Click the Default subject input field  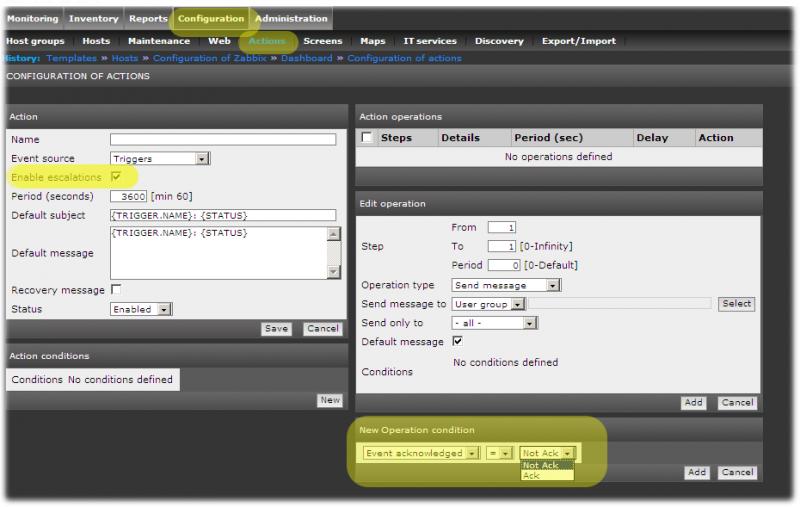coord(223,215)
